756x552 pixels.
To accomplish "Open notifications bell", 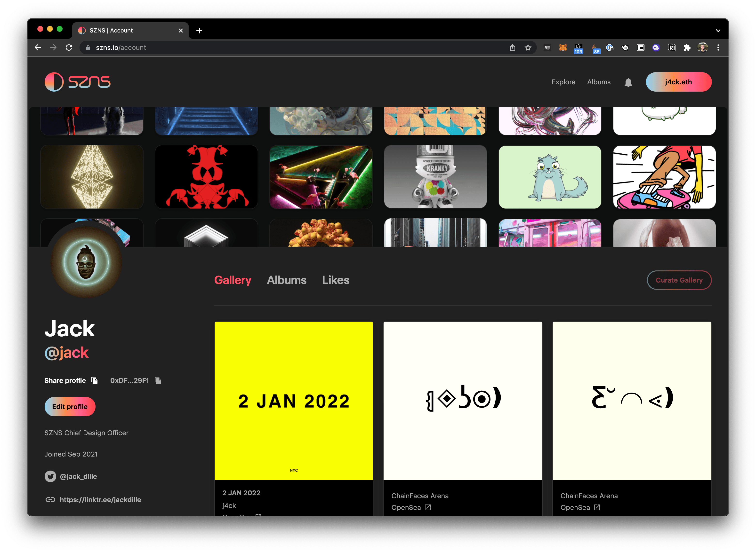I will pyautogui.click(x=628, y=82).
